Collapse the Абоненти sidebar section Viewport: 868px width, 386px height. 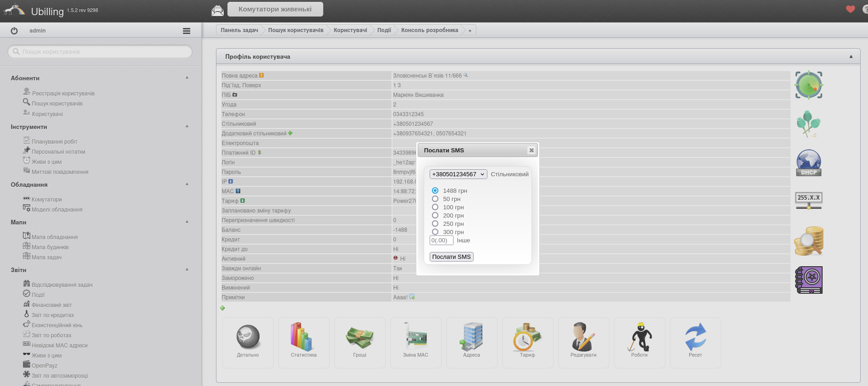187,78
